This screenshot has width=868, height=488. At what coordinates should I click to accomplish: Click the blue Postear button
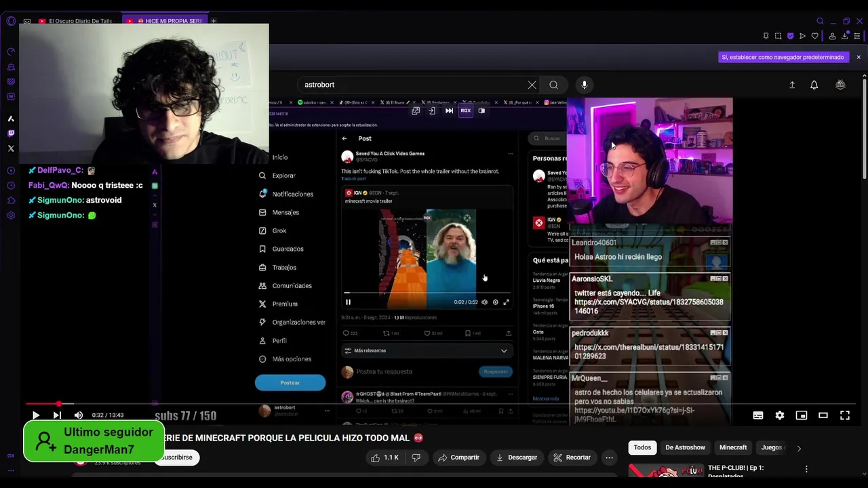coord(290,383)
